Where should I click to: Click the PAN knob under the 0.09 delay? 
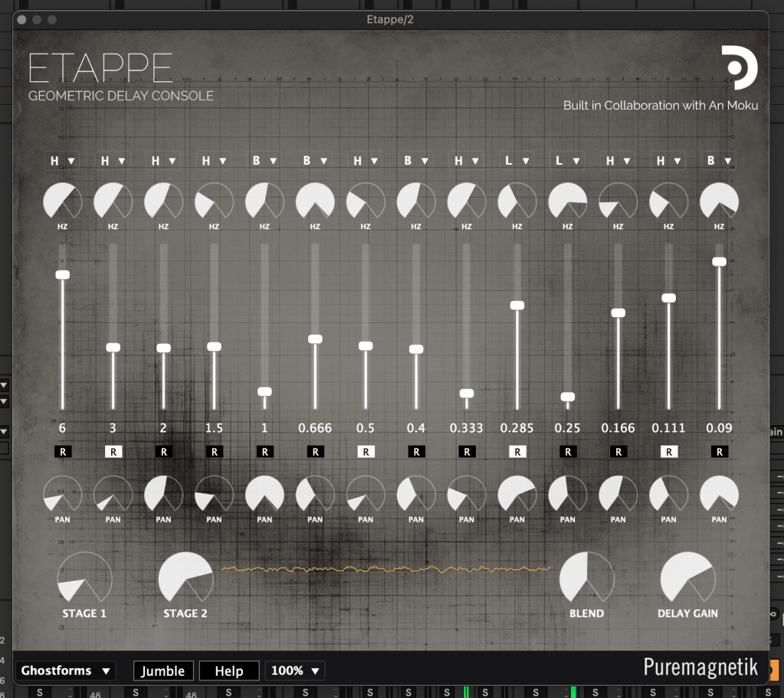click(719, 494)
